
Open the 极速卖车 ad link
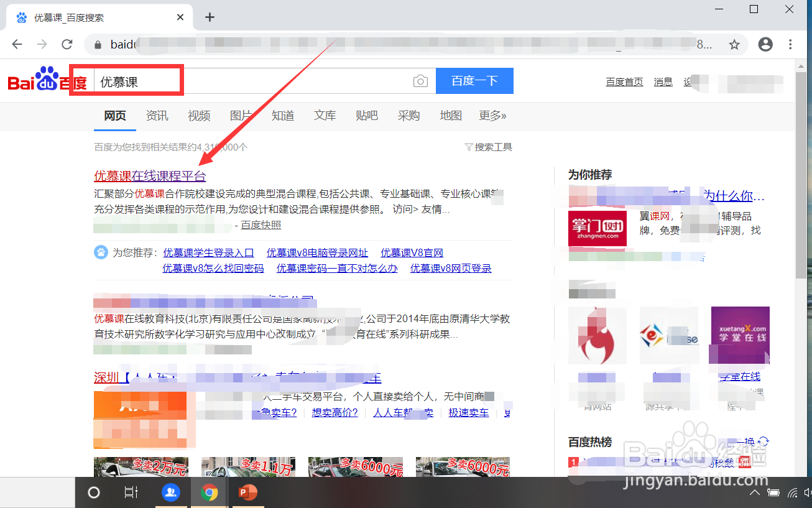[x=469, y=412]
